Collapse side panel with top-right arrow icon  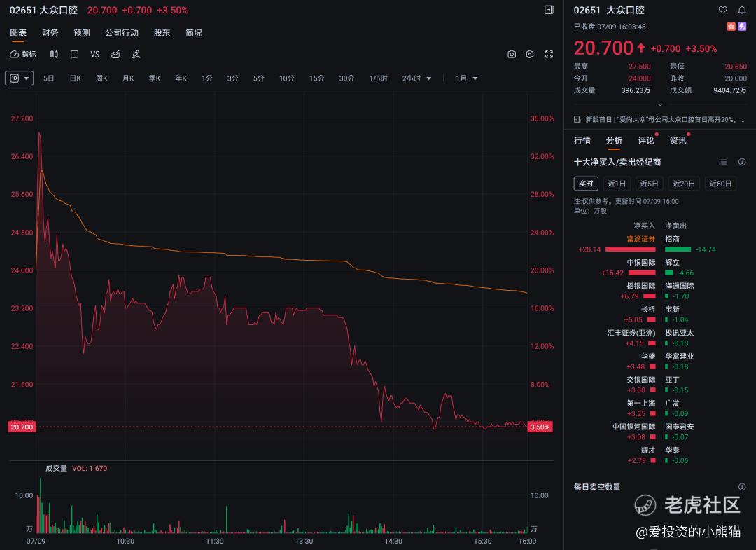tap(549, 10)
